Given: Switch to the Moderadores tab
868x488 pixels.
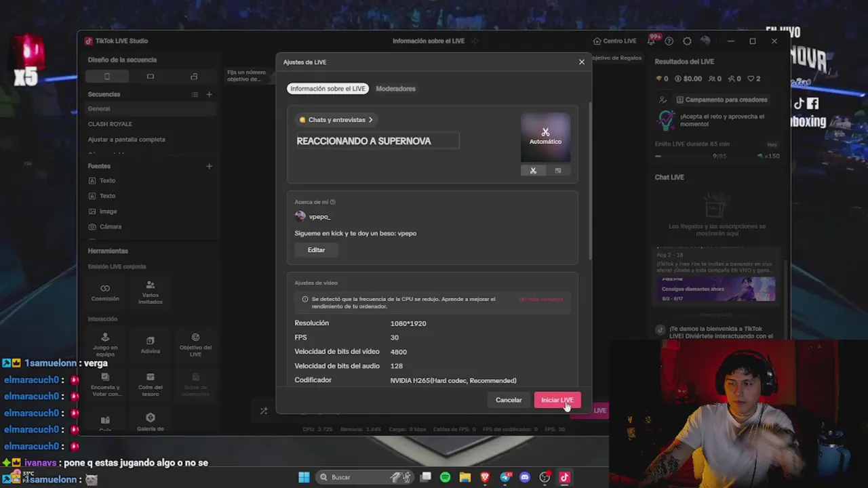Looking at the screenshot, I should click(x=395, y=89).
